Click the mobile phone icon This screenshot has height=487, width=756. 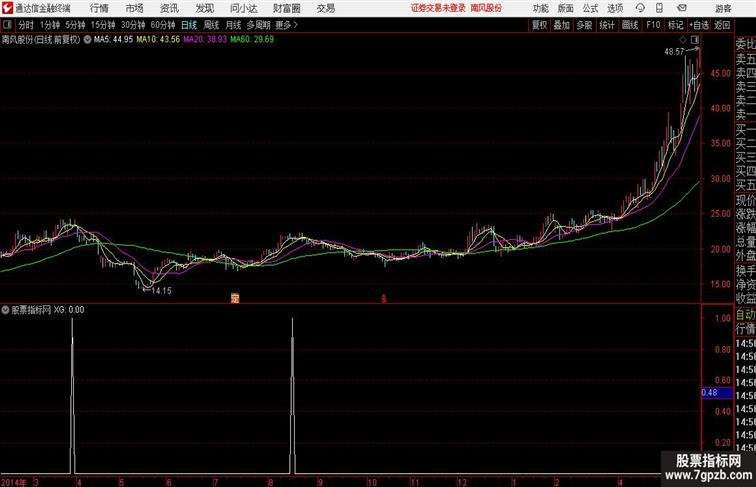659,8
